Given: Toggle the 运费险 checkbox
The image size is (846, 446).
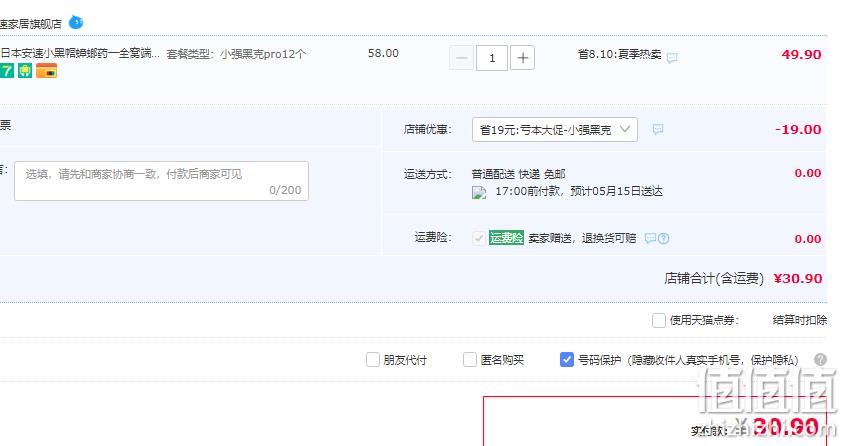Looking at the screenshot, I should pyautogui.click(x=478, y=238).
